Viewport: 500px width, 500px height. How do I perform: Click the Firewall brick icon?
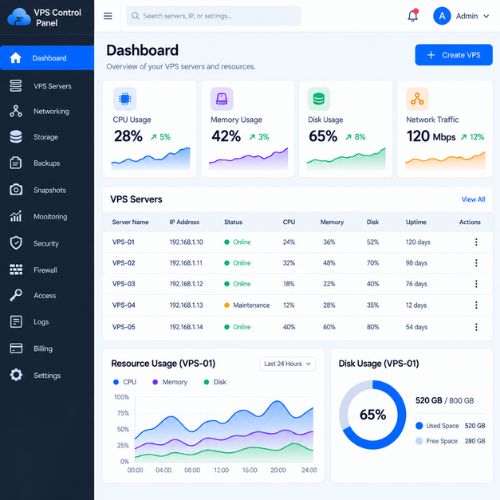pos(16,269)
